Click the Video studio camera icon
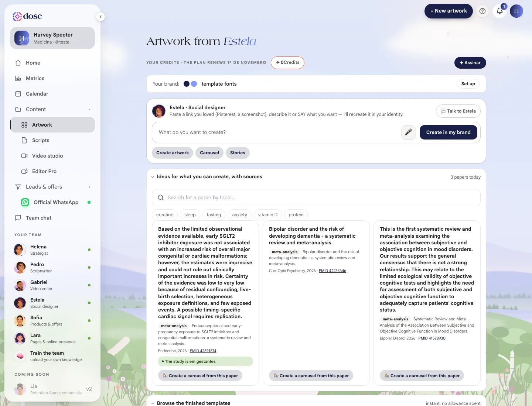The width and height of the screenshot is (532, 406). (x=24, y=156)
